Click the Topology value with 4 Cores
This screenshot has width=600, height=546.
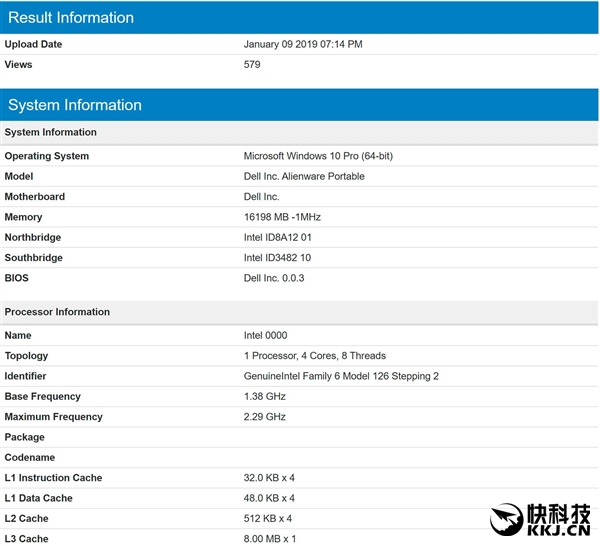314,356
